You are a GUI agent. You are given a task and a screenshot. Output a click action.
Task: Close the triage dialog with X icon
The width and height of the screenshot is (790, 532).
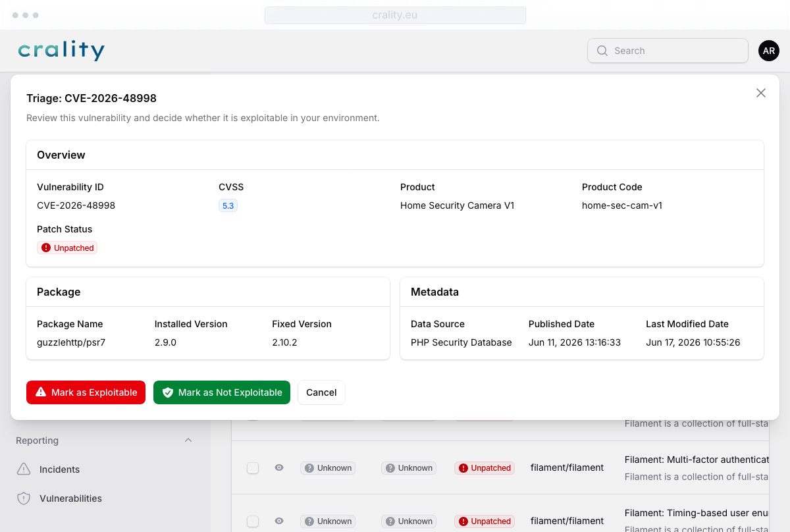[x=761, y=93]
